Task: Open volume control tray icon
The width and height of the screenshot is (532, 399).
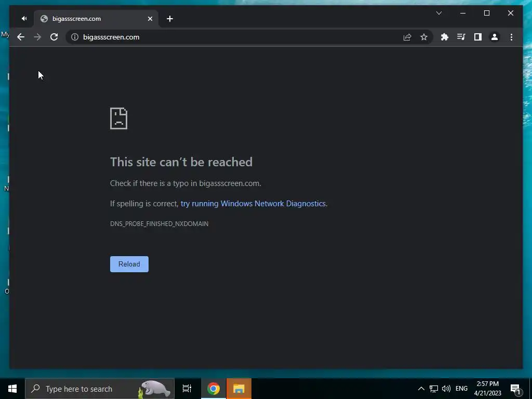Action: click(446, 389)
